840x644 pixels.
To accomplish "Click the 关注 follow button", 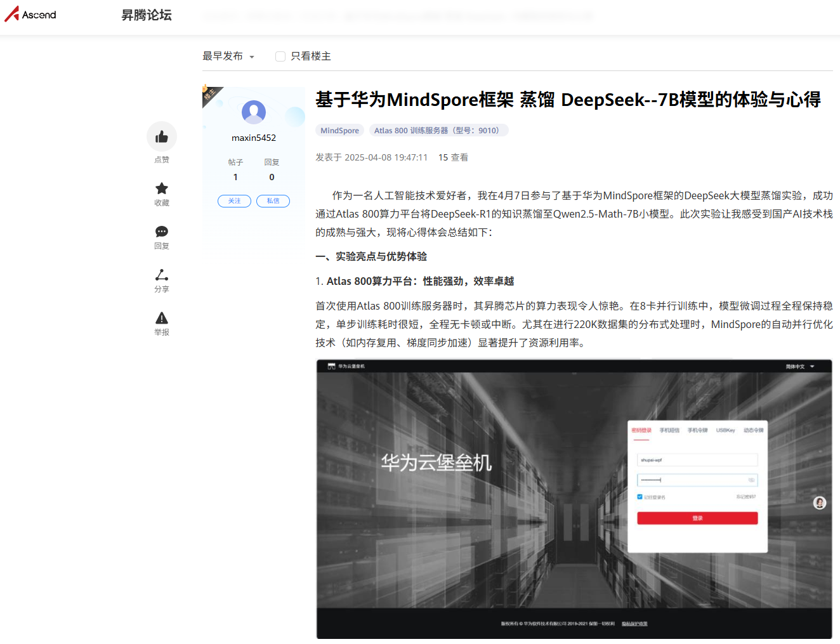I will tap(234, 201).
